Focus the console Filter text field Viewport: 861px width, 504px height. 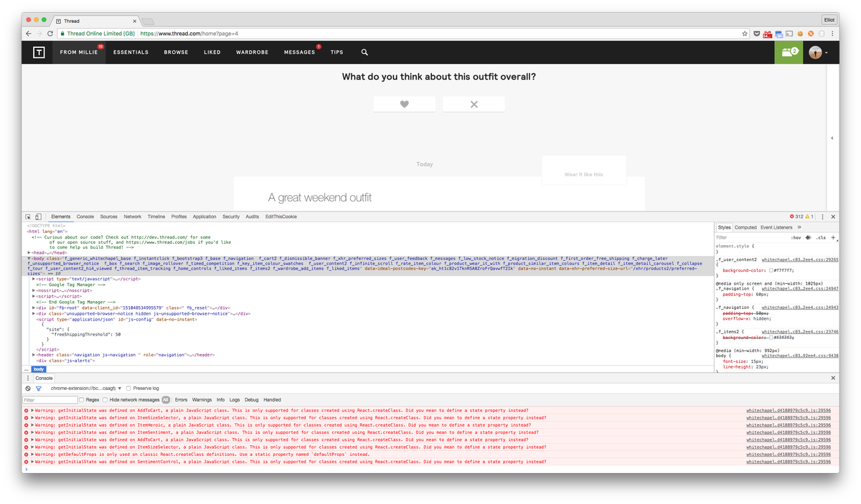click(50, 399)
